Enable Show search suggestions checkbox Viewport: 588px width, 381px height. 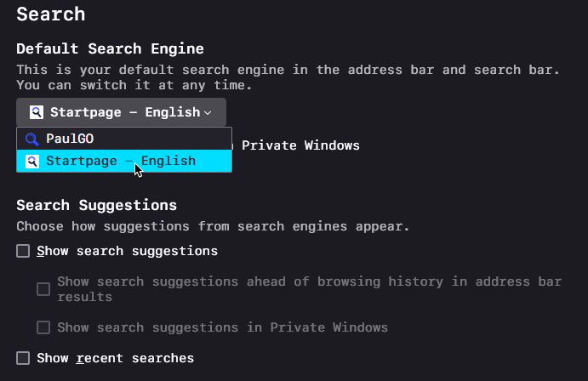tap(23, 251)
